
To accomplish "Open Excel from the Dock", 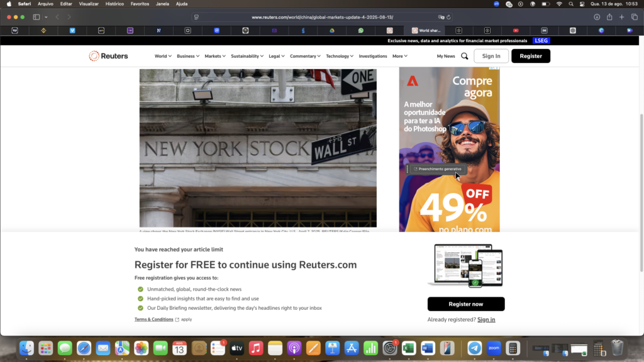I will [409, 348].
